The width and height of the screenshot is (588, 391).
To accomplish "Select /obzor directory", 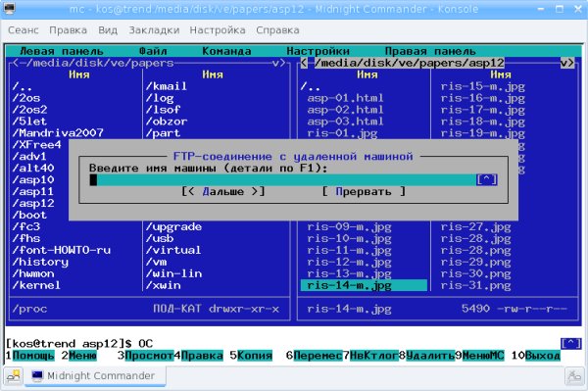I will click(x=167, y=122).
